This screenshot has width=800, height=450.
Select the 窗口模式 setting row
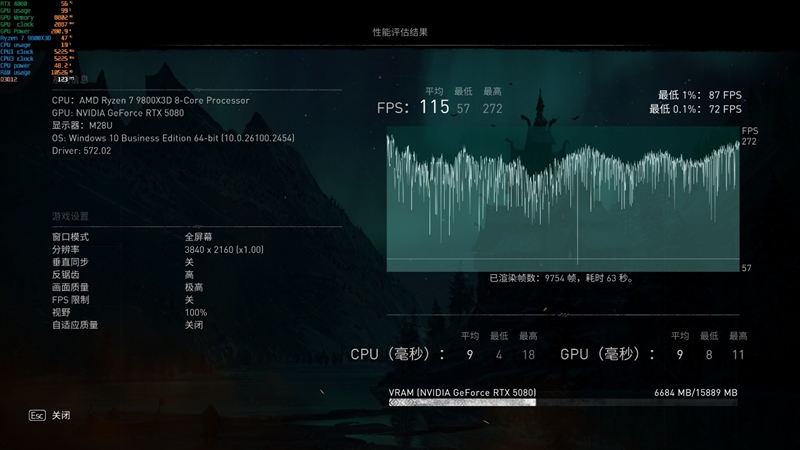[x=71, y=236]
